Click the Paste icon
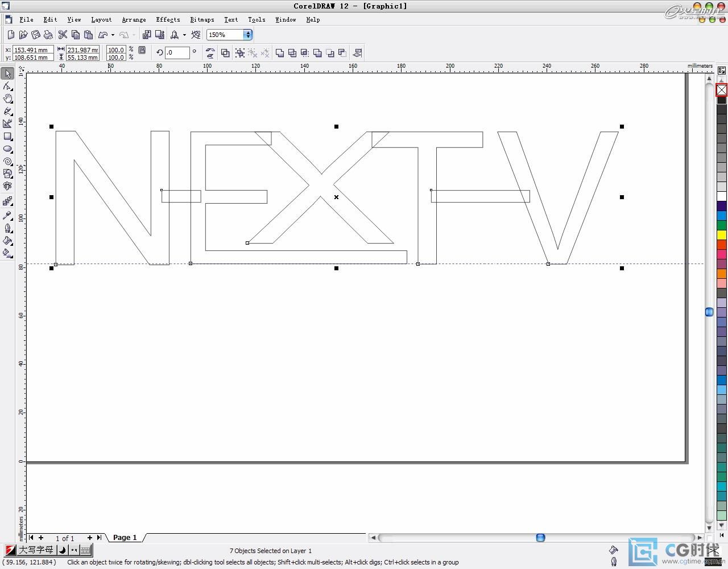The image size is (728, 569). click(88, 35)
